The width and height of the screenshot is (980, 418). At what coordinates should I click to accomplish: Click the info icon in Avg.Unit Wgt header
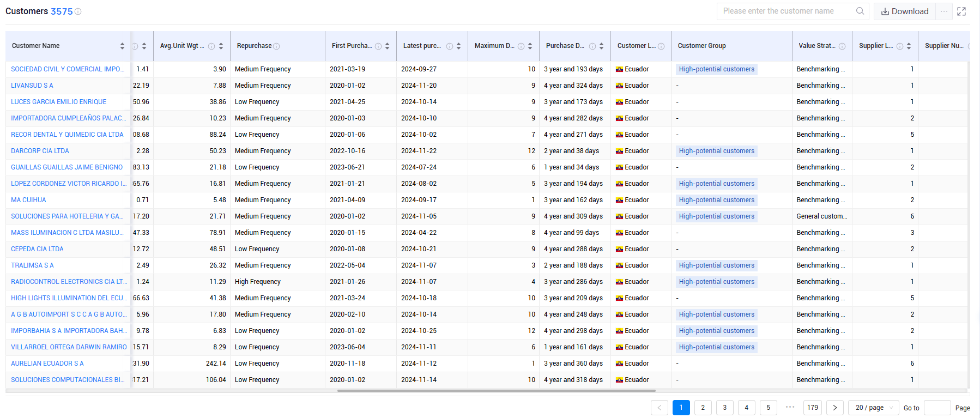pyautogui.click(x=211, y=46)
